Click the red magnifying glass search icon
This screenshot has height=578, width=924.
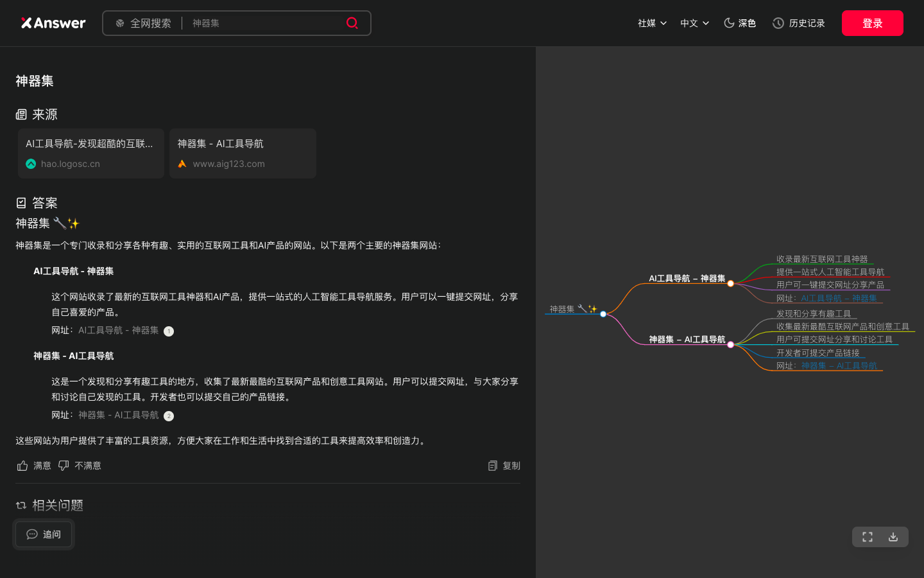point(352,23)
